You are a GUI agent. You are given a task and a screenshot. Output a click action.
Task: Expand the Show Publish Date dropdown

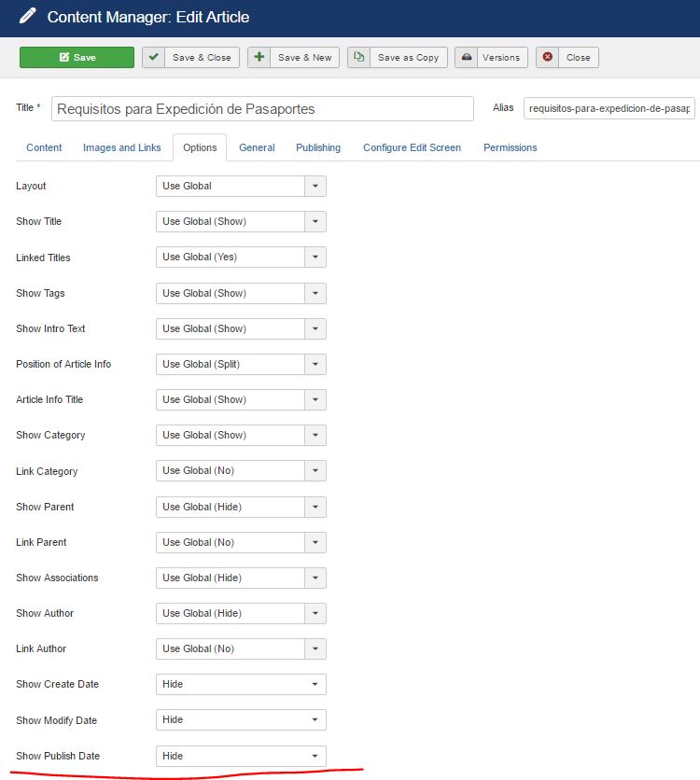pyautogui.click(x=241, y=756)
